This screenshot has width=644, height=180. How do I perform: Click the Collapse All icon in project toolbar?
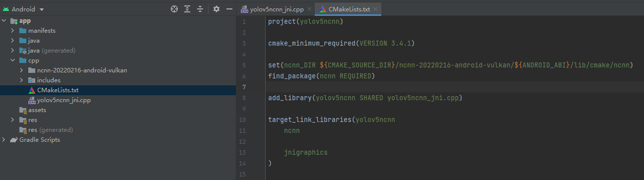(200, 9)
